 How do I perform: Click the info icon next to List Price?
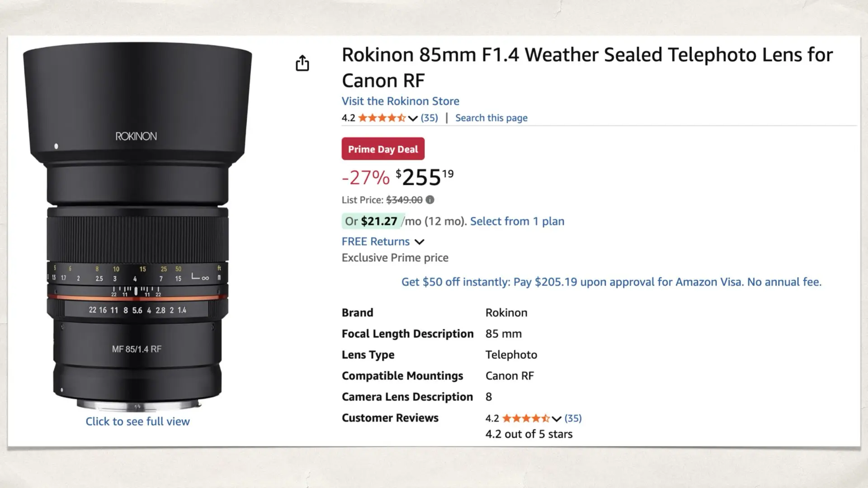pyautogui.click(x=429, y=200)
